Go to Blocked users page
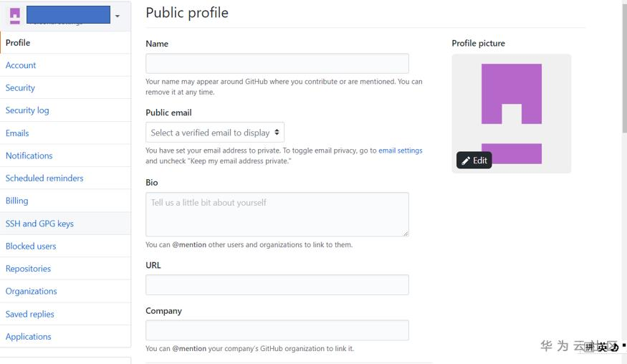The height and width of the screenshot is (364, 627). pos(31,246)
